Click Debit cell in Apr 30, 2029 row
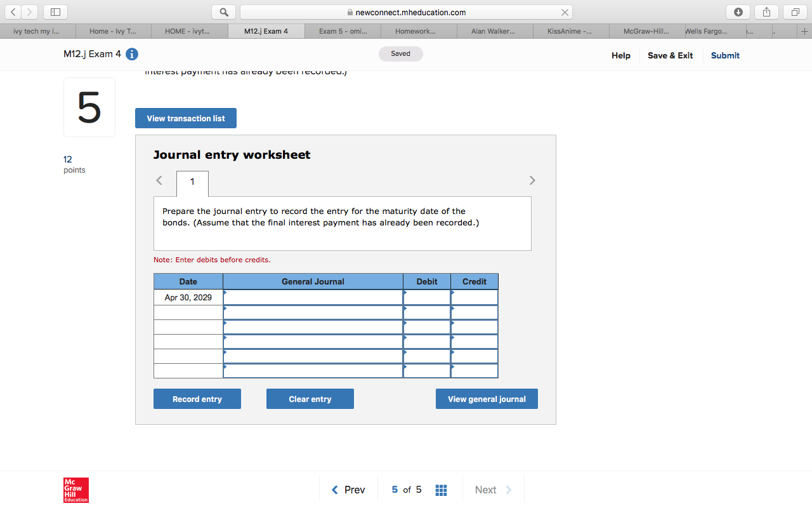 tap(427, 297)
